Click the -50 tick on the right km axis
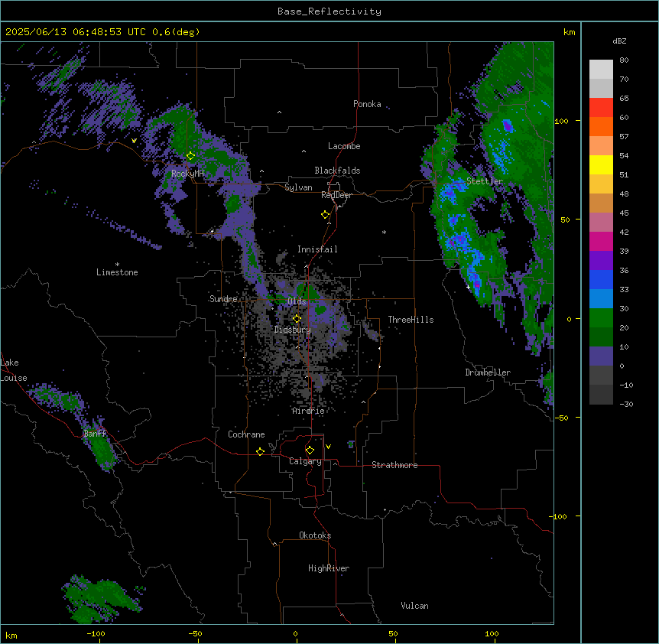This screenshot has height=644, width=659. tap(561, 418)
